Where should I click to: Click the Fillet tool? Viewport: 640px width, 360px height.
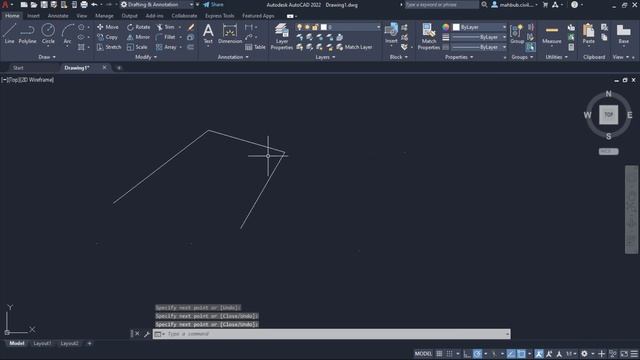click(166, 37)
